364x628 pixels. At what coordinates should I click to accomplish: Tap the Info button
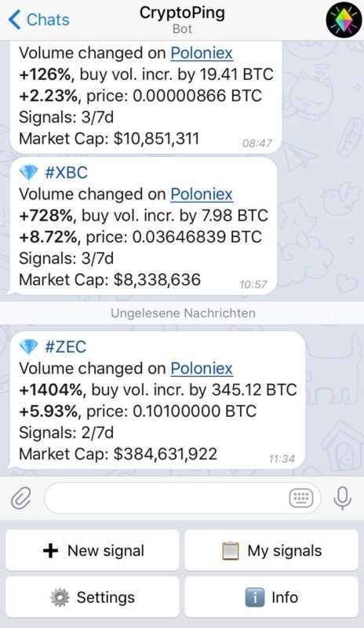click(x=271, y=597)
